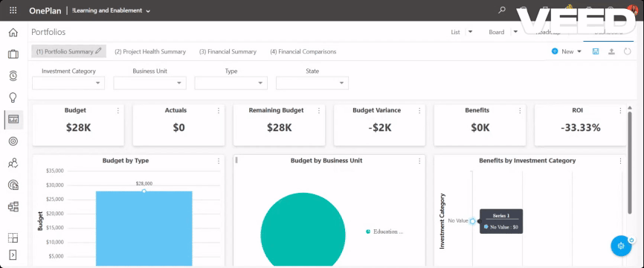Screen dimensions: 644x268
Task: Click the dashboard vertical scrollbar
Action: [x=630, y=162]
